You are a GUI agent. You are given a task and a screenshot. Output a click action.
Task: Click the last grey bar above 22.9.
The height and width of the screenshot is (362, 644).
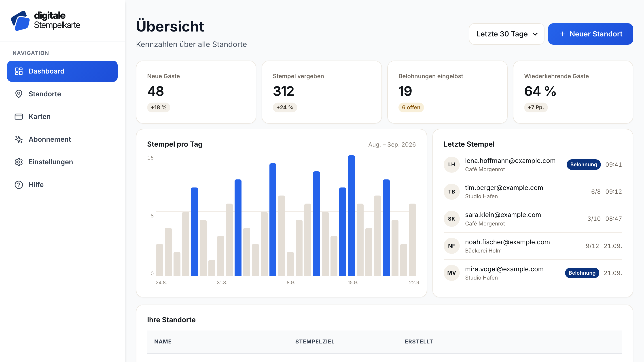point(412,240)
